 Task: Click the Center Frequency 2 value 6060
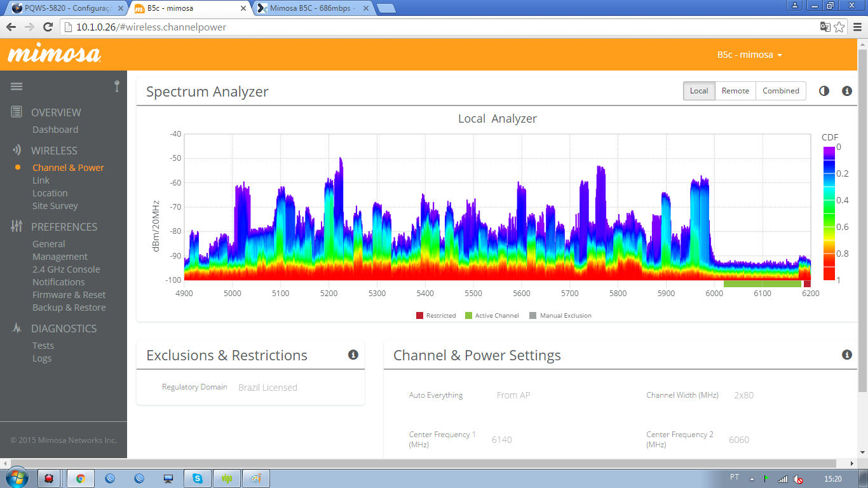[739, 440]
